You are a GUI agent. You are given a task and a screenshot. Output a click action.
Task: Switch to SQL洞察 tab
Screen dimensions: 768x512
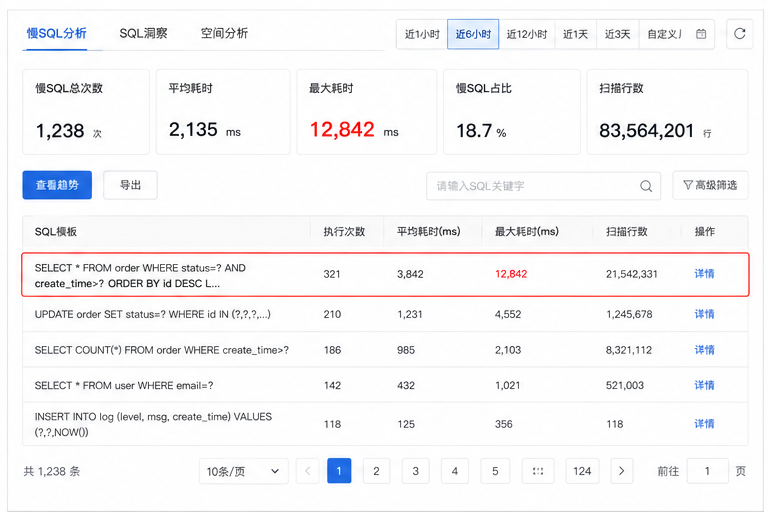coord(144,33)
